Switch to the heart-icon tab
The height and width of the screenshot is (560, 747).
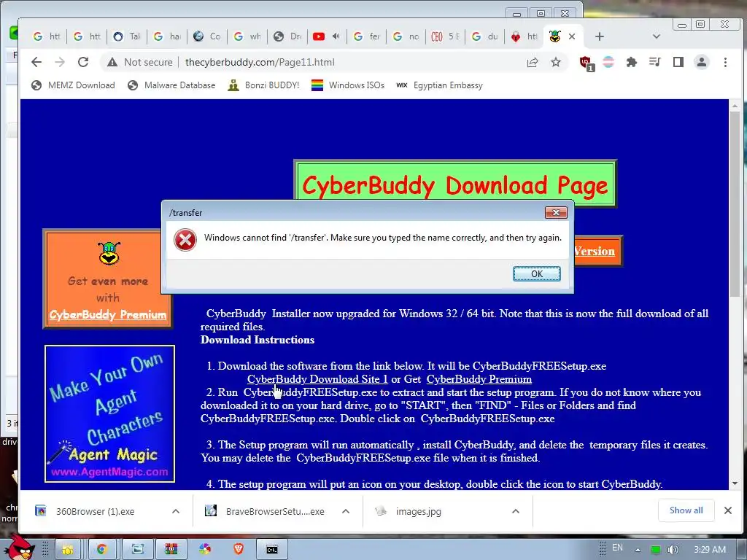click(x=523, y=36)
